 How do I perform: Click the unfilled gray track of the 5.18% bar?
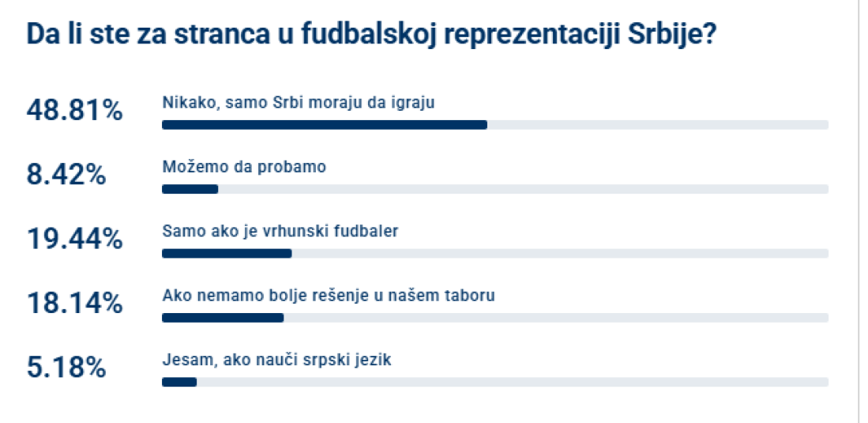point(512,383)
